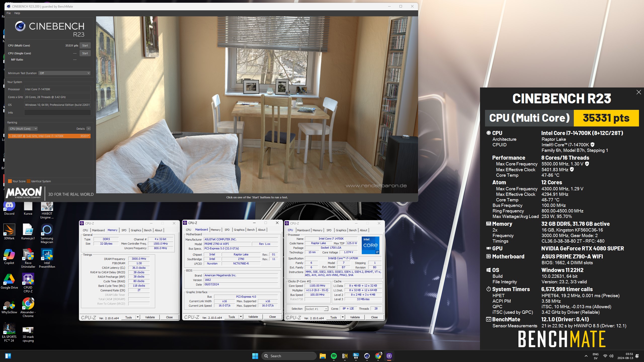The height and width of the screenshot is (362, 644).
Task: Open Tools dropdown arrow in CPU-Z Mainboard window
Action: pyautogui.click(x=241, y=317)
